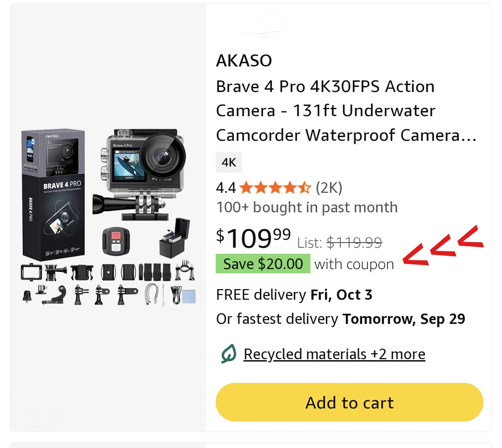Viewport: 502px width, 448px height.
Task: Click the green leaf sustainability icon
Action: coord(228,355)
